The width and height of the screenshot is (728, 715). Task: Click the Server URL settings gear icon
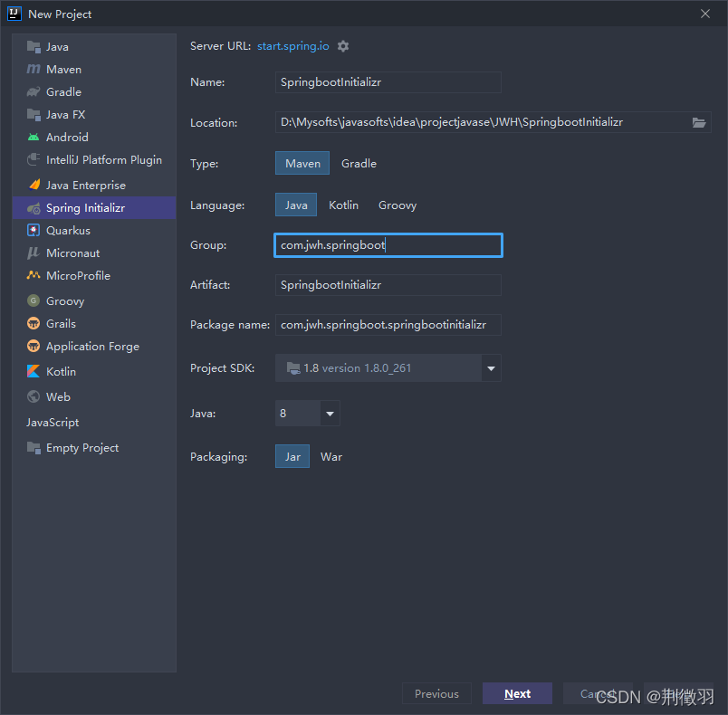(x=343, y=46)
